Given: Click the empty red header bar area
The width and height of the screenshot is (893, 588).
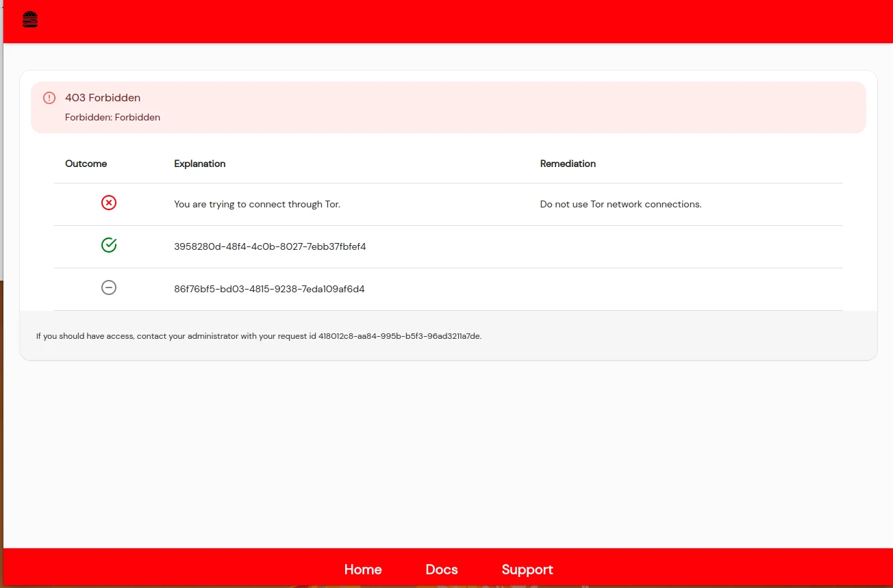Looking at the screenshot, I should 445,21.
